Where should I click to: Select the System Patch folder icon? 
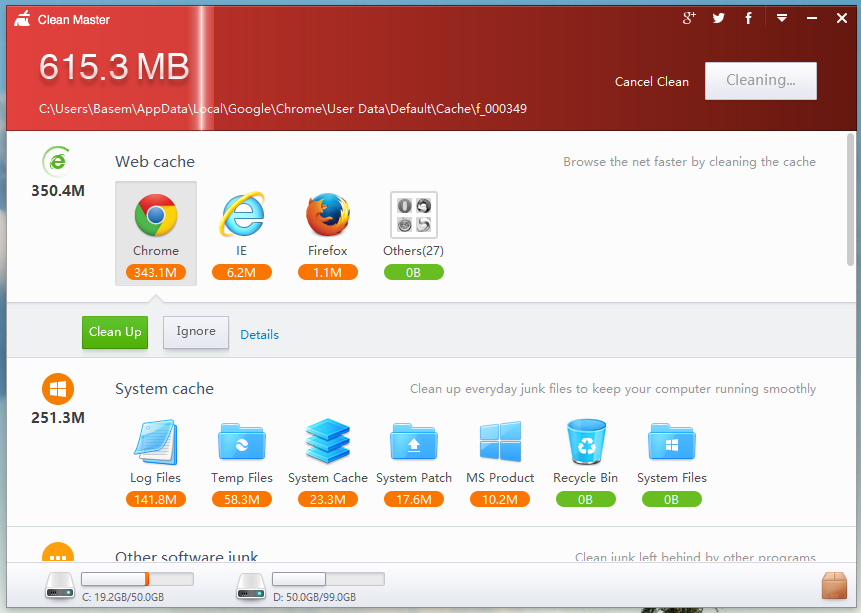tap(413, 441)
